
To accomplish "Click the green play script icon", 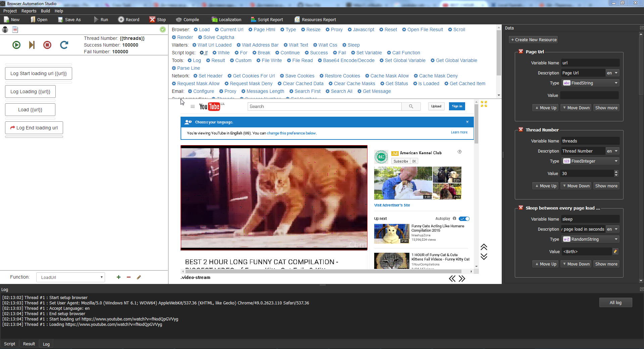I will (16, 45).
